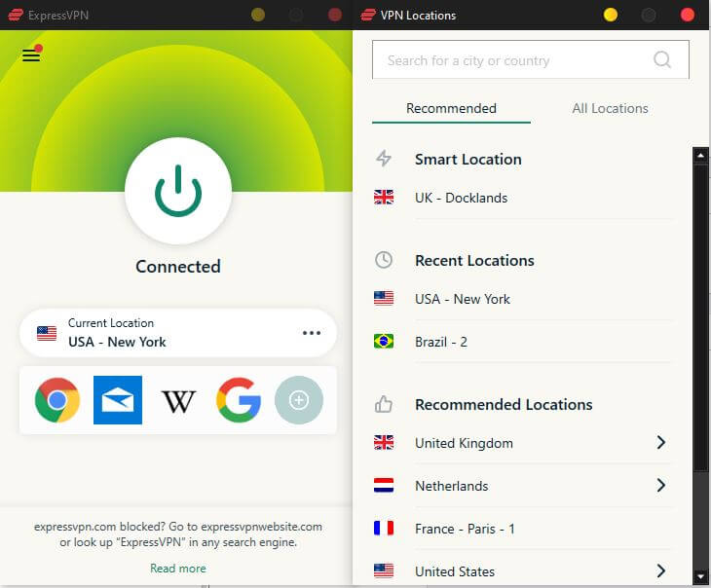Image resolution: width=711 pixels, height=588 pixels.
Task: Click the VPN Locations window logo
Action: [x=368, y=15]
